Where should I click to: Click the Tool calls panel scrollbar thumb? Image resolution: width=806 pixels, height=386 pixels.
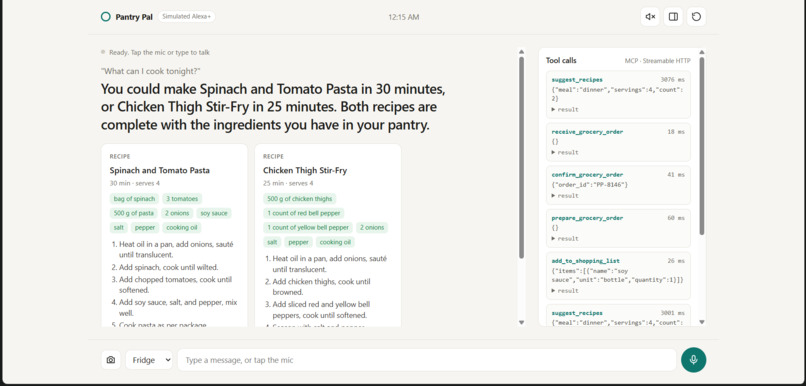(702, 146)
